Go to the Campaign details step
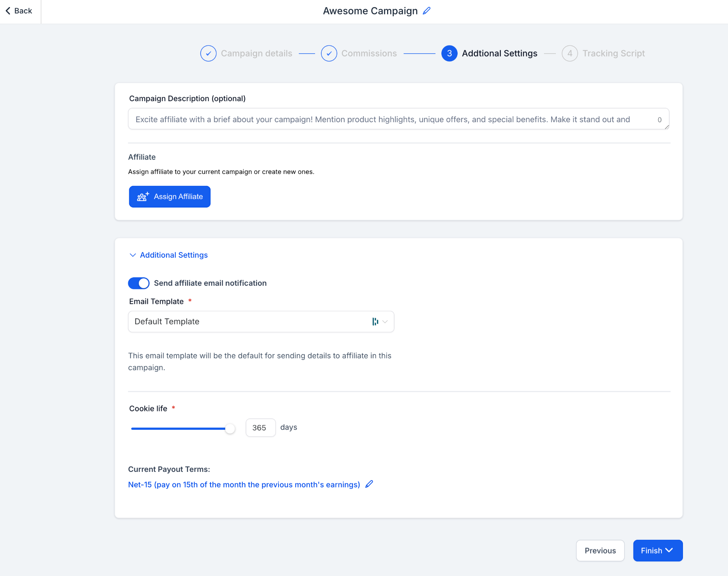Screen dimensions: 728x576 click(x=256, y=54)
